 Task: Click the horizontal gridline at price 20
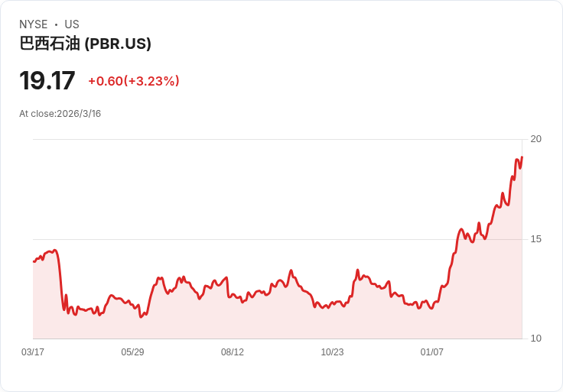pyautogui.click(x=275, y=139)
